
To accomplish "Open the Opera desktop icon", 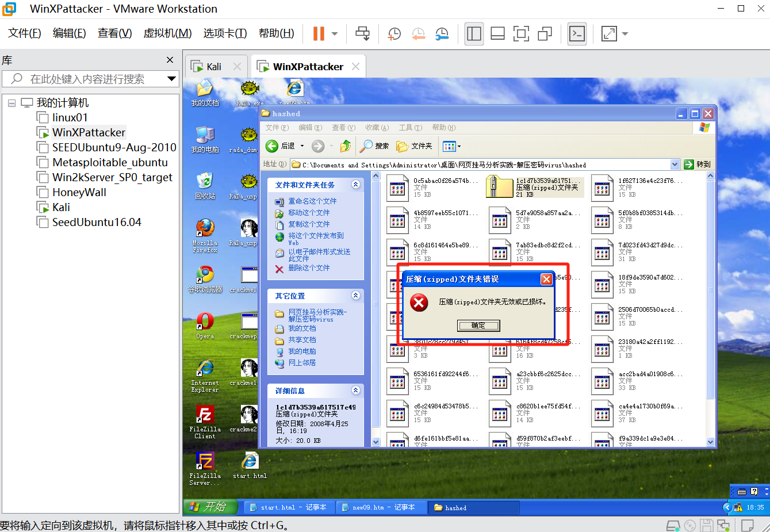I will tap(205, 326).
